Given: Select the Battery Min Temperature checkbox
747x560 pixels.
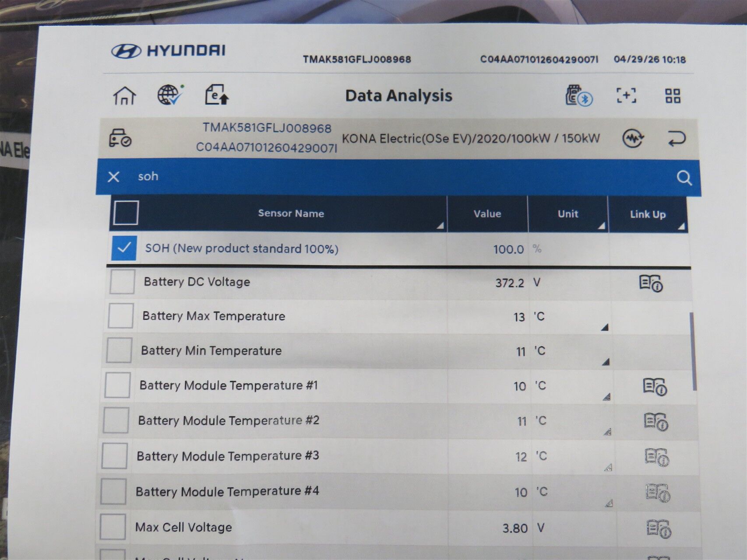Looking at the screenshot, I should [x=119, y=350].
